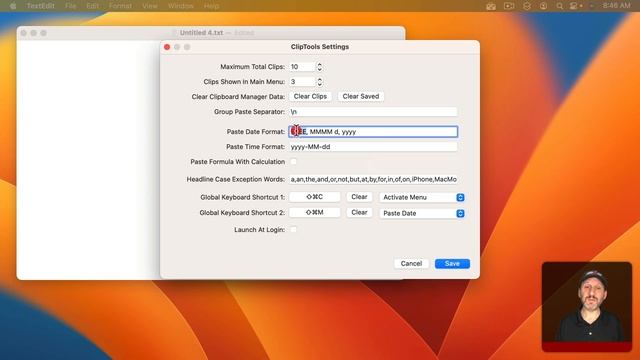Click the Headline Case Exception Words field
This screenshot has width=640, height=360.
(373, 179)
